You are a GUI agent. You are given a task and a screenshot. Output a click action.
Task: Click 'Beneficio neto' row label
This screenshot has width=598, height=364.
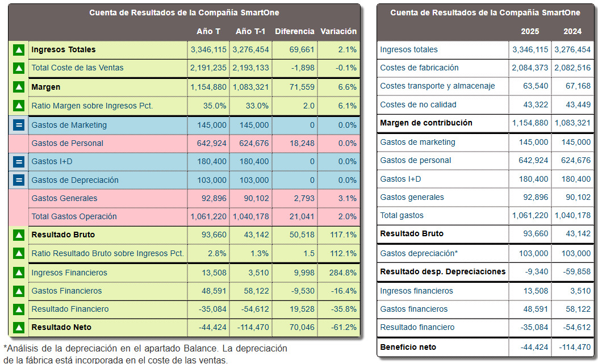click(x=408, y=347)
